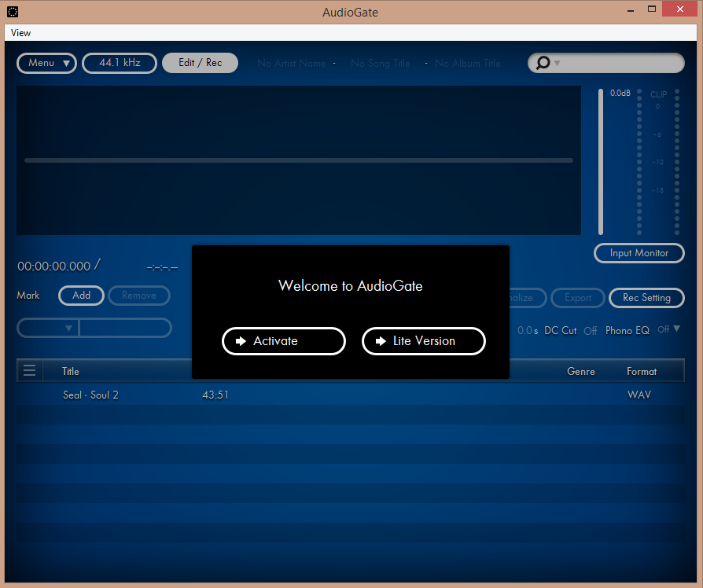Open Rec Setting

pos(646,298)
